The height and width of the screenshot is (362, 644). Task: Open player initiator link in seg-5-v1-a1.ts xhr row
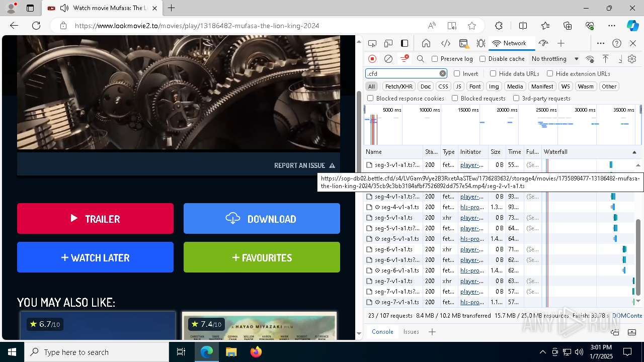(x=472, y=218)
